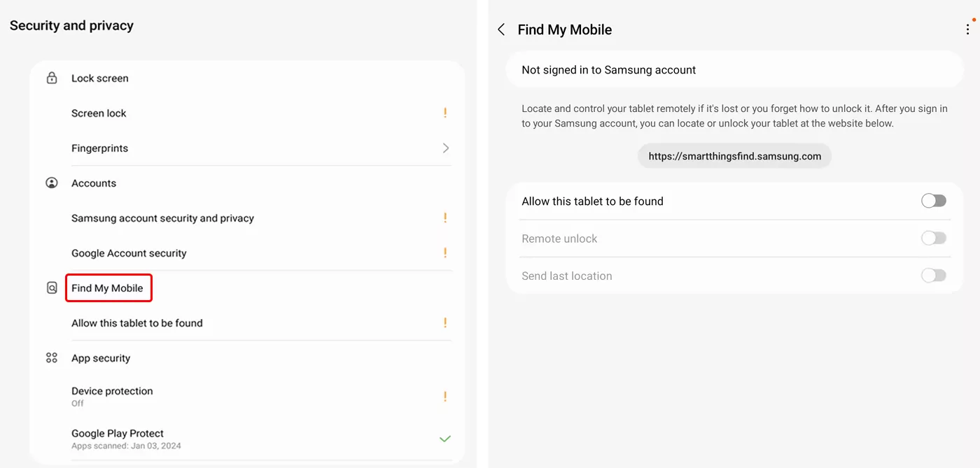Toggle the Remote unlock switch

click(x=934, y=239)
